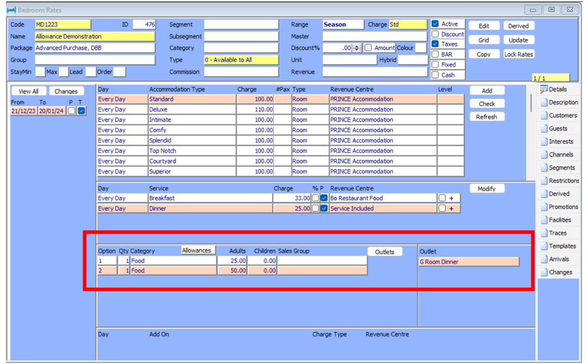Screen dimensions: 588x364
Task: Click the bed icon in the title bar
Action: [x=12, y=10]
